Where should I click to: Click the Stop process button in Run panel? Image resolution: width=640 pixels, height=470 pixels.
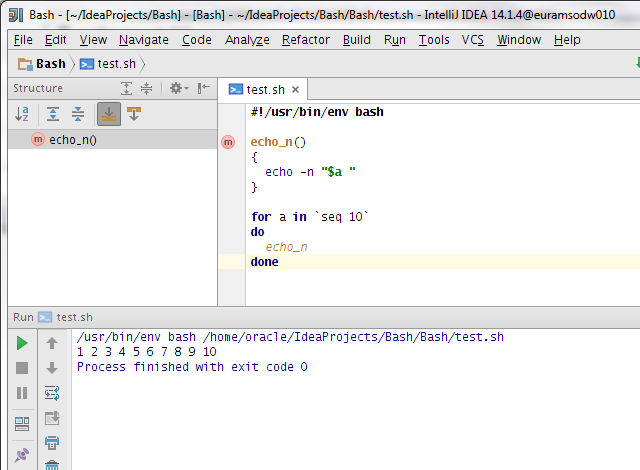[22, 368]
